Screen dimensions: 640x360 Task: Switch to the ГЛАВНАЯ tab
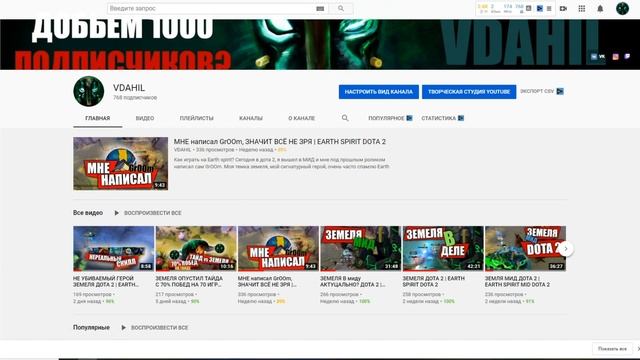(98, 118)
